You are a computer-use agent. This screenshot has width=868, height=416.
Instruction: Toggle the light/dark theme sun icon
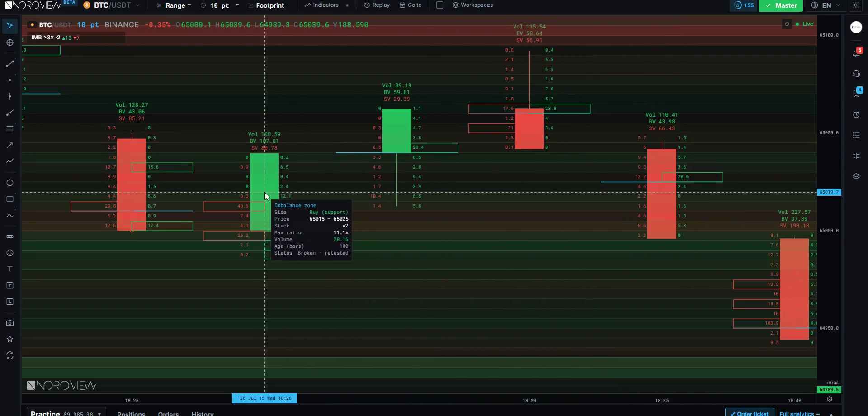click(x=856, y=5)
